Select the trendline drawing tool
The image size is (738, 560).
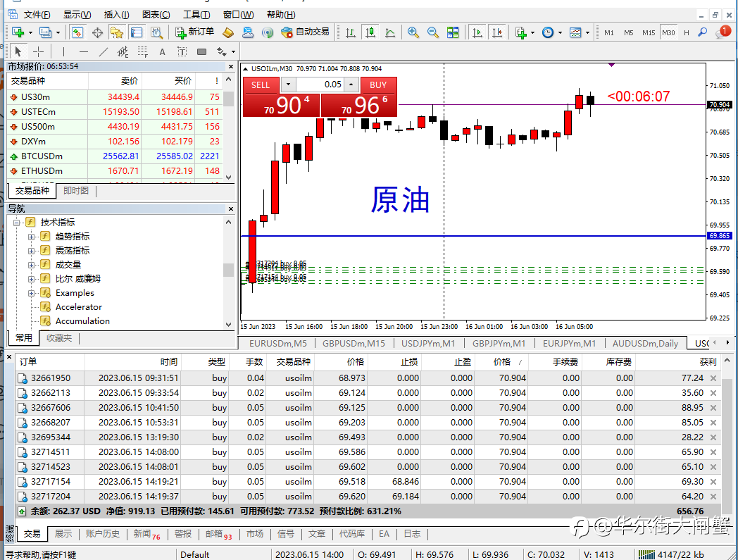tap(103, 51)
